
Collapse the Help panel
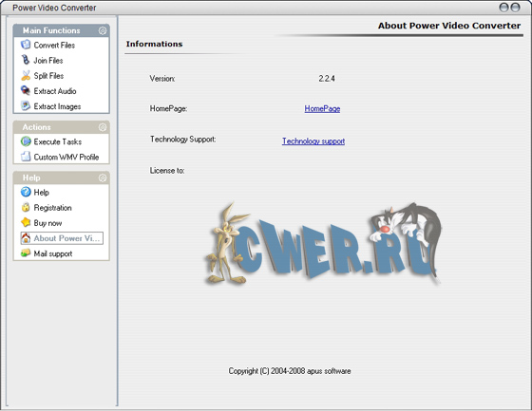click(103, 177)
